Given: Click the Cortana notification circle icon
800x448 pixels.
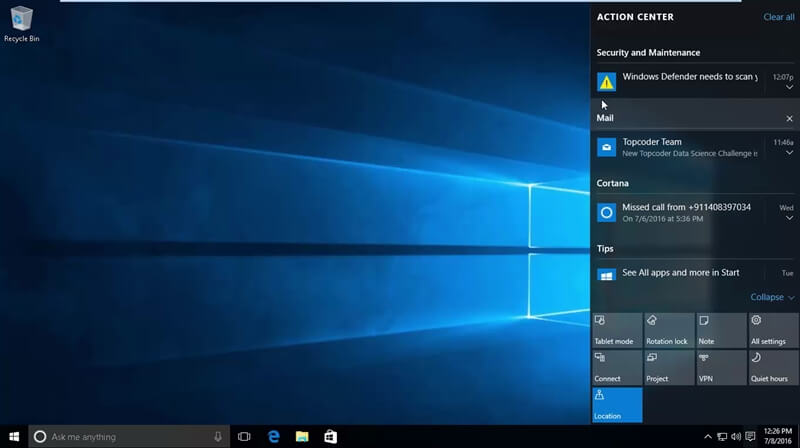Looking at the screenshot, I should click(x=607, y=212).
